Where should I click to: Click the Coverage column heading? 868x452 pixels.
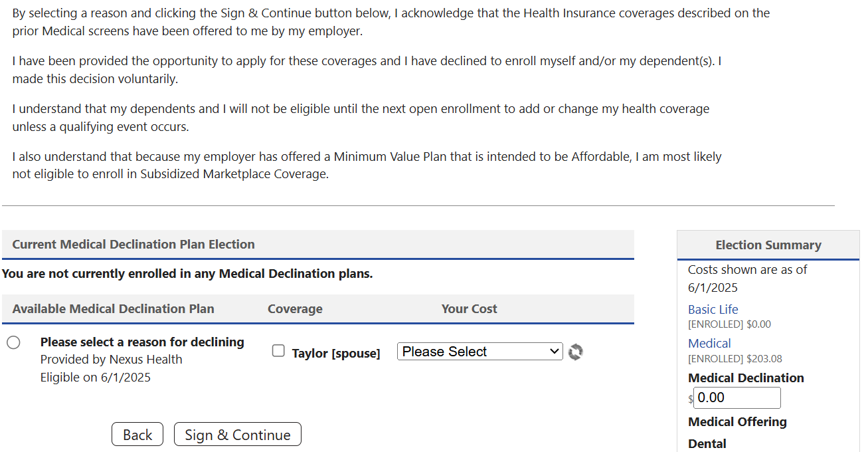pos(295,308)
